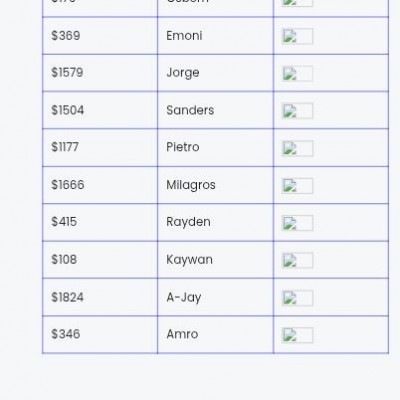Click the image placeholder in Kaywan's row
The height and width of the screenshot is (400, 400).
click(x=297, y=260)
